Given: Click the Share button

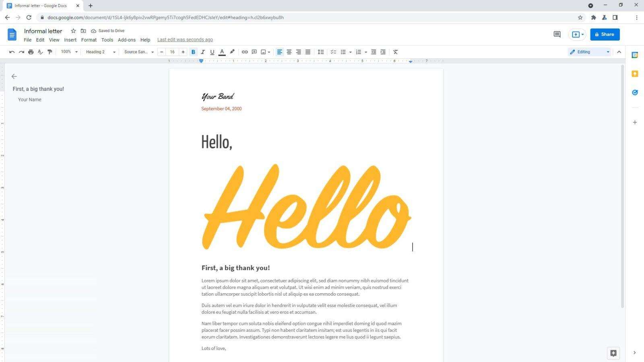Looking at the screenshot, I should (x=605, y=34).
